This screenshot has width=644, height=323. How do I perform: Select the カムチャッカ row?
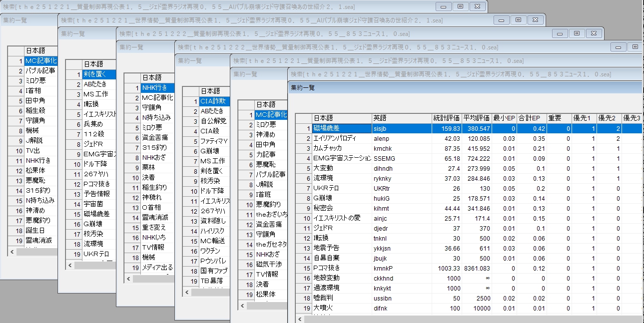(342, 148)
